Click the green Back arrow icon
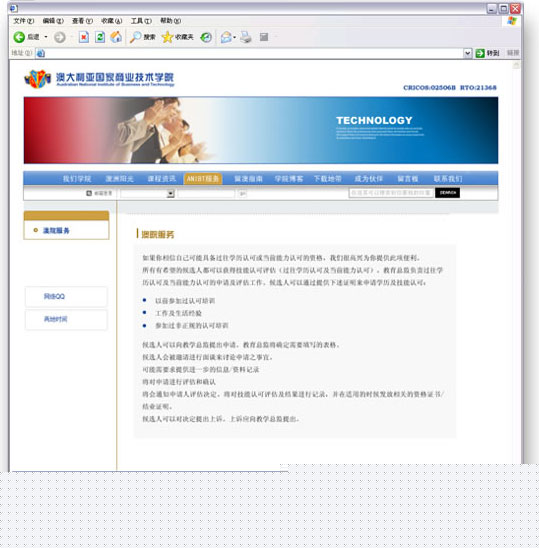Screen dimensions: 539x548 click(19, 37)
